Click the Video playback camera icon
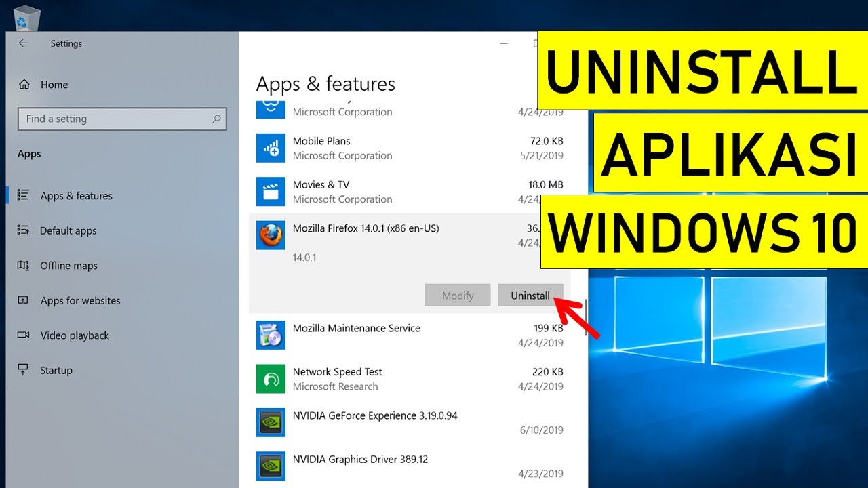Viewport: 868px width, 488px height. pos(24,335)
